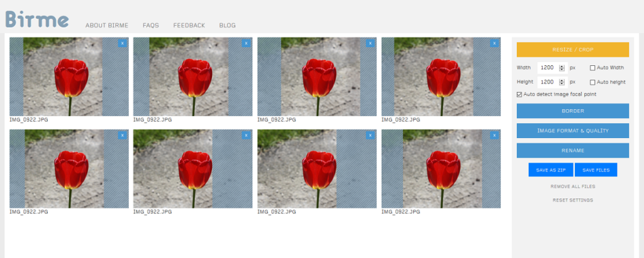The width and height of the screenshot is (644, 258).
Task: Uncheck Auto detect image focal point
Action: (519, 94)
